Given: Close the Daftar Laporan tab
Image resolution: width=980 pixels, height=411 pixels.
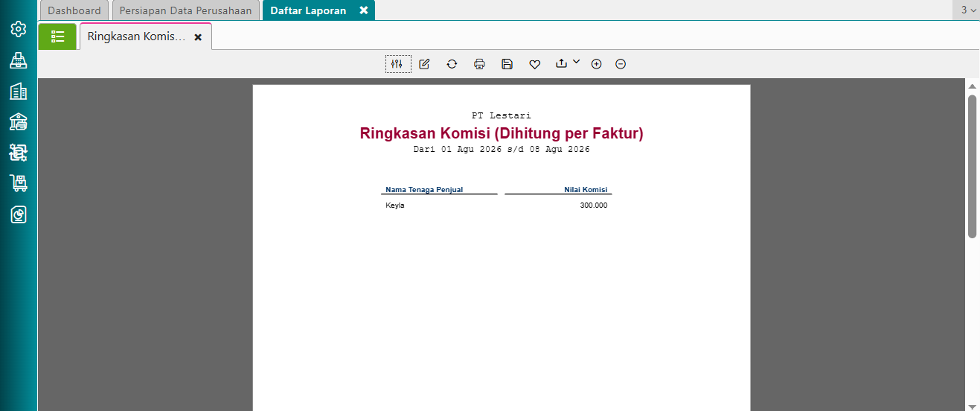Looking at the screenshot, I should [363, 10].
